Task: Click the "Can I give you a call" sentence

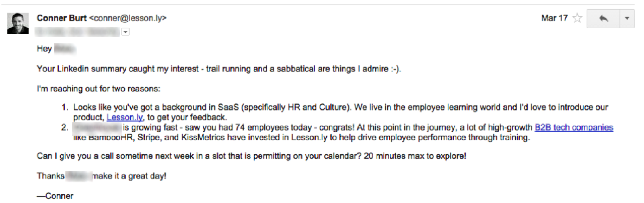Action: pyautogui.click(x=251, y=156)
